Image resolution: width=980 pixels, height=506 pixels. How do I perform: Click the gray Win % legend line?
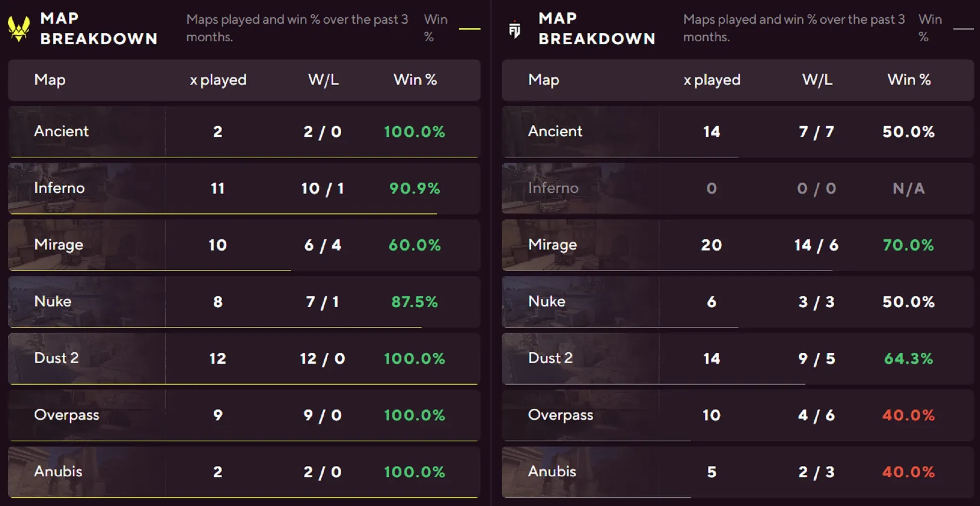click(x=963, y=29)
